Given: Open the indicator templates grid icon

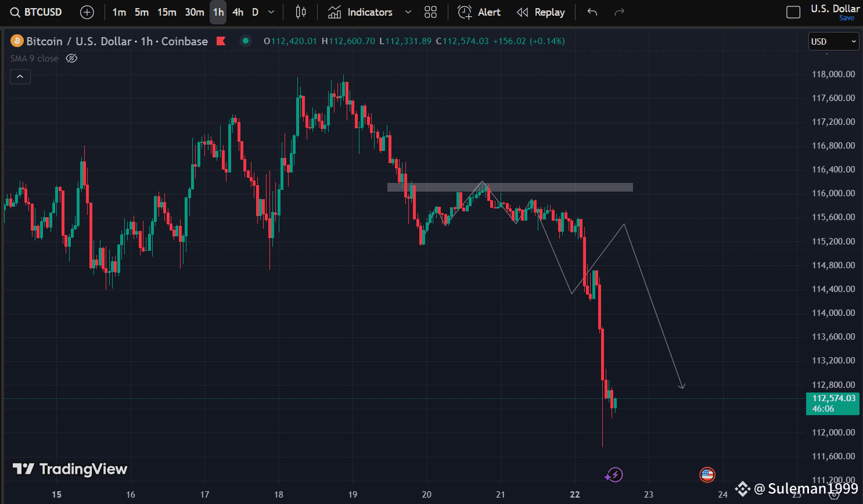Looking at the screenshot, I should pos(430,12).
